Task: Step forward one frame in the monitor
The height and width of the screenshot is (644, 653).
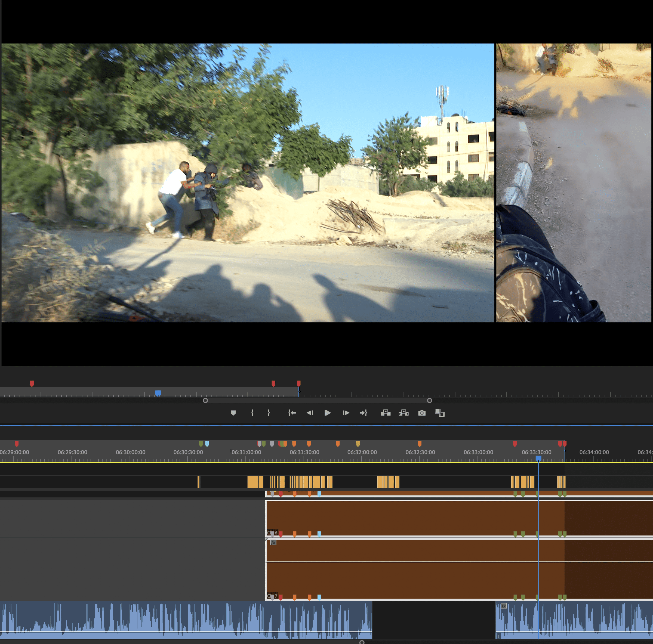Action: click(x=346, y=413)
